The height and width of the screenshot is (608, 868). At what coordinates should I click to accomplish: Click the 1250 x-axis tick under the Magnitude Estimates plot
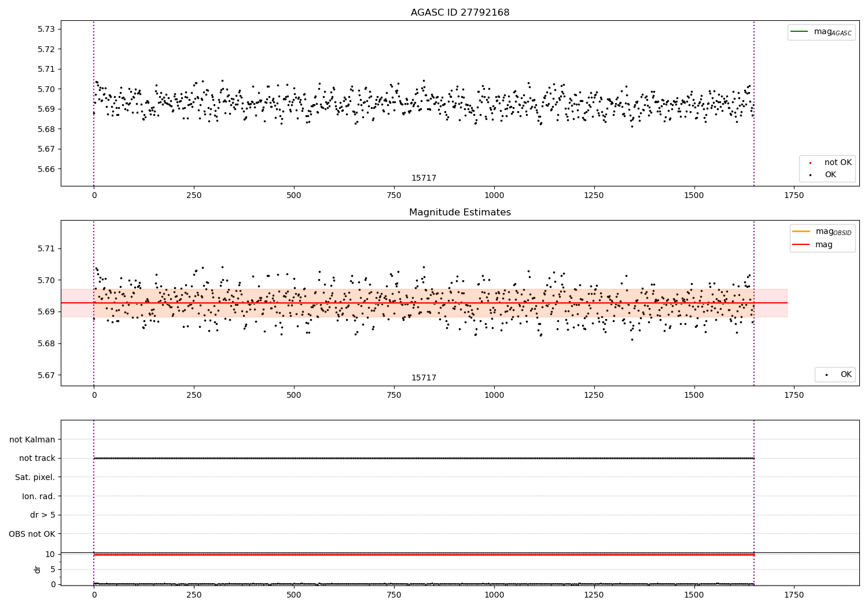594,395
